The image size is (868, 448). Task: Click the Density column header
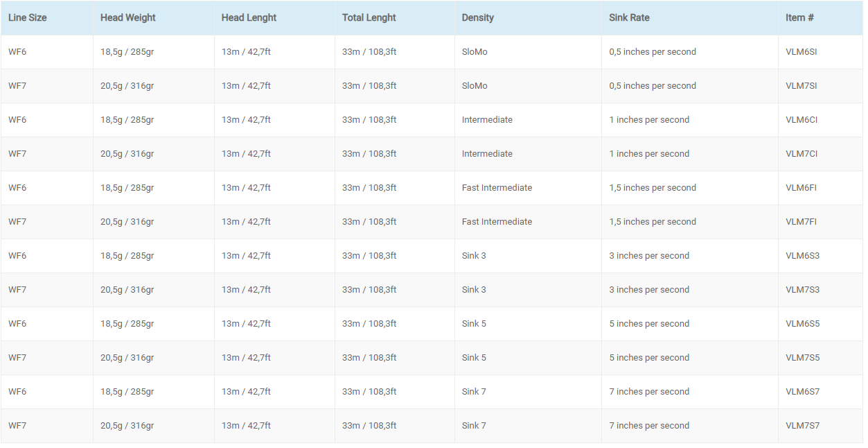click(x=478, y=18)
